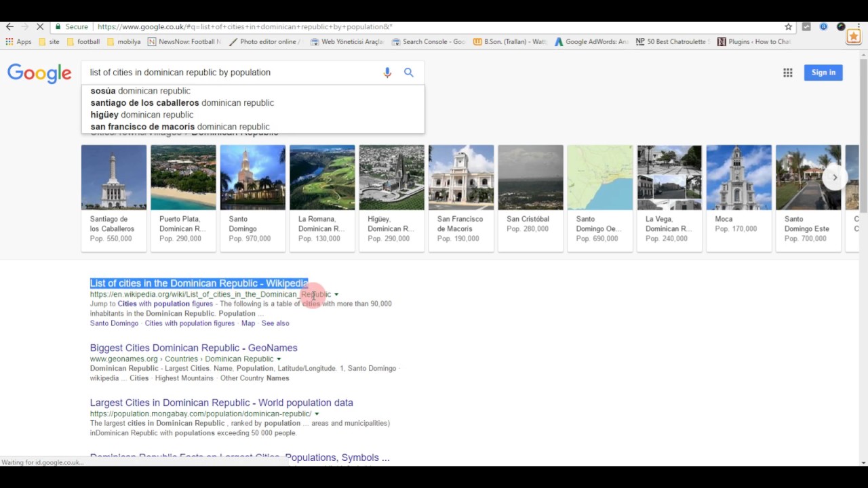Show next cities in carousel arrow
Viewport: 868px width, 488px height.
pos(835,178)
